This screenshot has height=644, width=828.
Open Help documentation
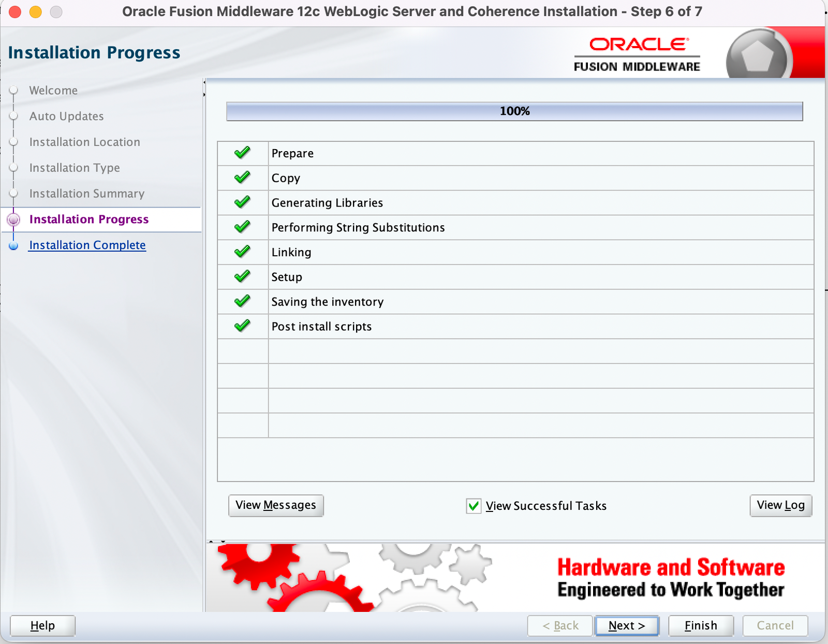42,625
